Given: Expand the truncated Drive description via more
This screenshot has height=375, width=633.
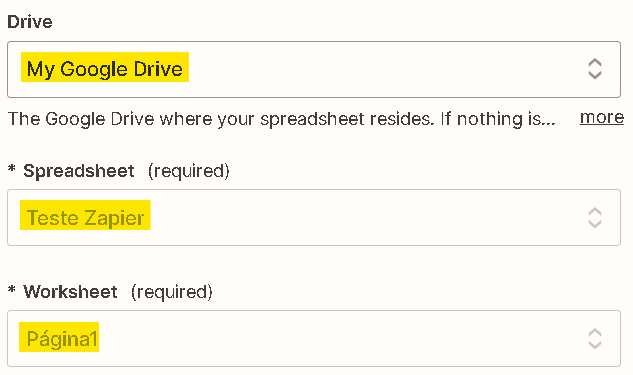Looking at the screenshot, I should tap(602, 117).
